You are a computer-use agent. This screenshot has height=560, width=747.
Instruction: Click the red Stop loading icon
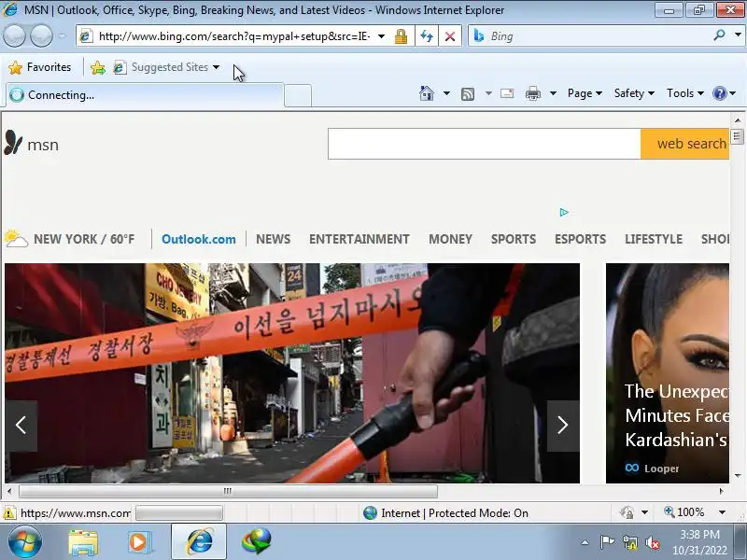pos(450,36)
